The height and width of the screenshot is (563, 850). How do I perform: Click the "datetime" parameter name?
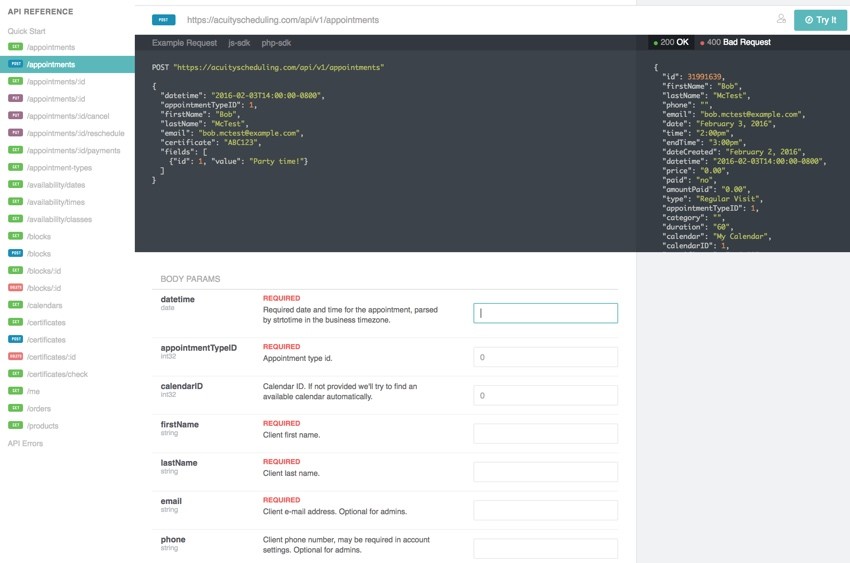177,299
